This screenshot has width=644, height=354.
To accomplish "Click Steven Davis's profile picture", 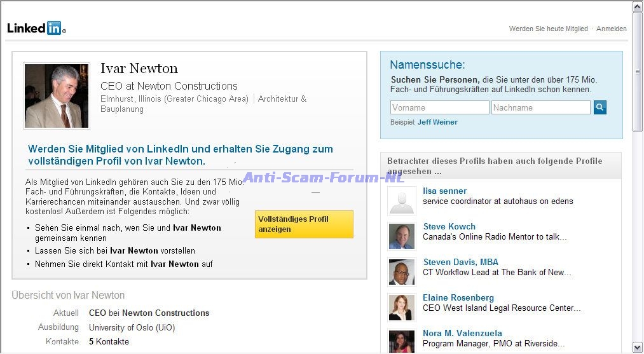I will pos(401,272).
